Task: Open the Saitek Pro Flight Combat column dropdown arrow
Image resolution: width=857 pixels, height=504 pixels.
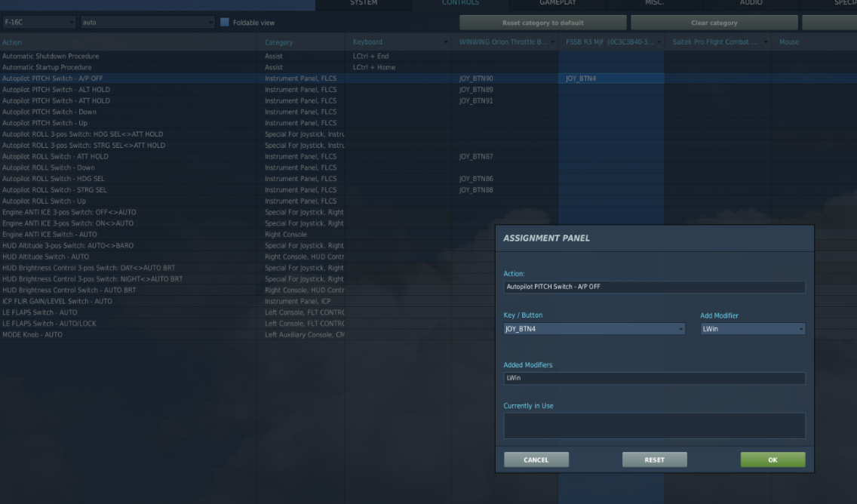Action: click(x=765, y=42)
